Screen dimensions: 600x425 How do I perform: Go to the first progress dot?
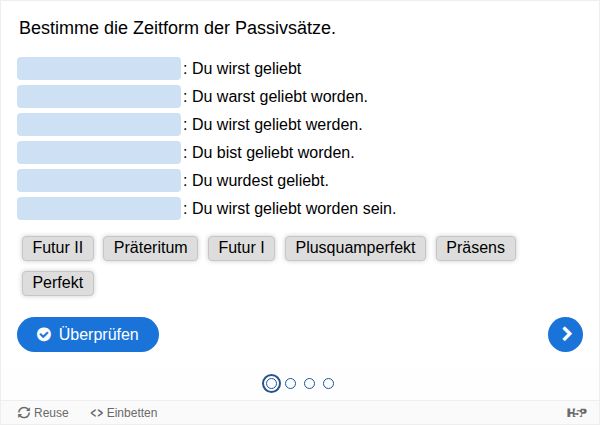coord(271,383)
